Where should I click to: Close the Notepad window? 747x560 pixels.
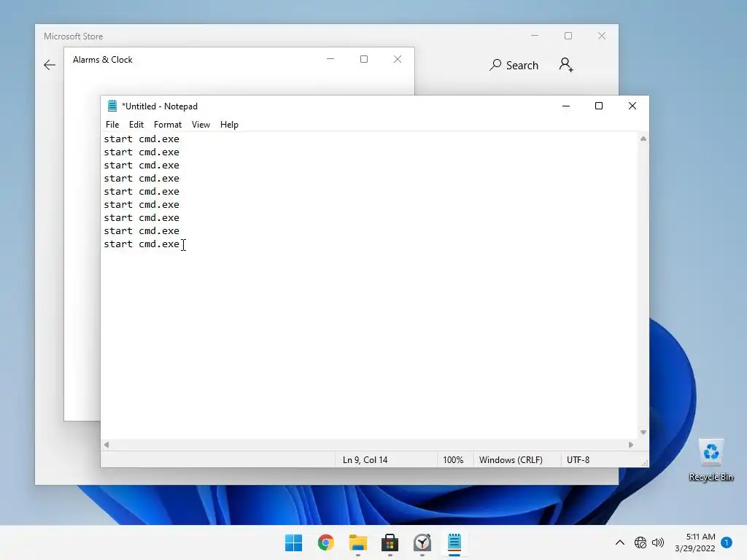[632, 106]
